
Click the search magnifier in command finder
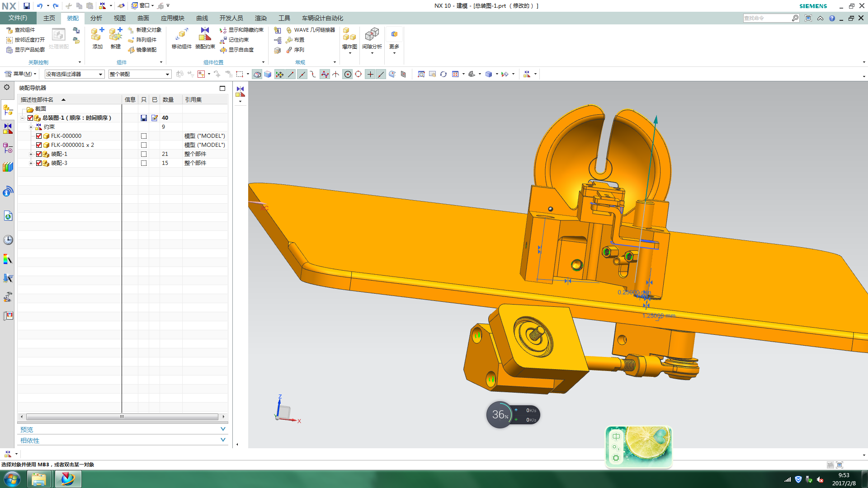click(795, 18)
